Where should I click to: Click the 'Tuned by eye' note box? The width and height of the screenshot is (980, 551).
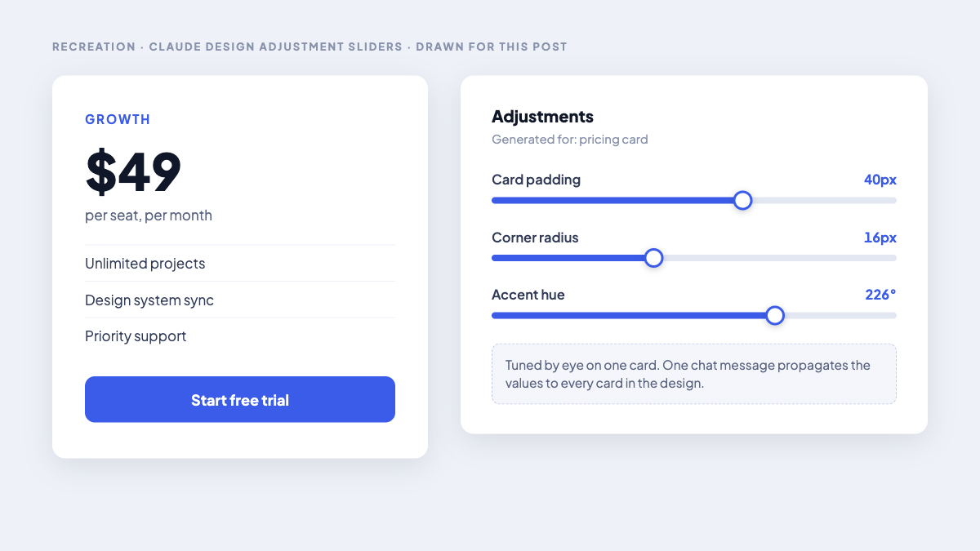tap(694, 374)
